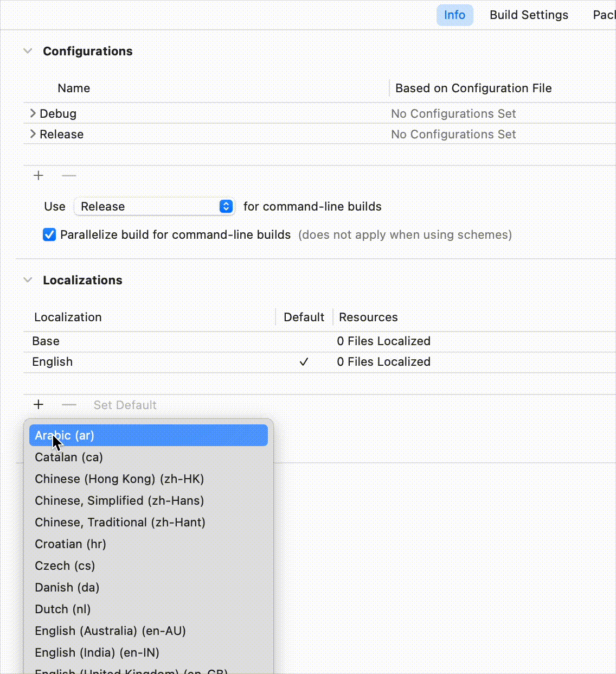Click the Set Default button
Image resolution: width=616 pixels, height=674 pixels.
coord(125,405)
